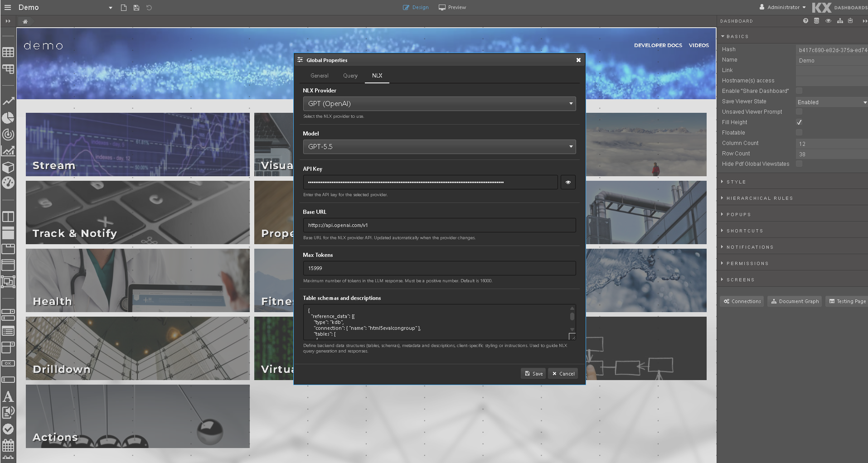Open the hamburger main menu
Viewport: 868px width, 463px height.
click(x=8, y=7)
